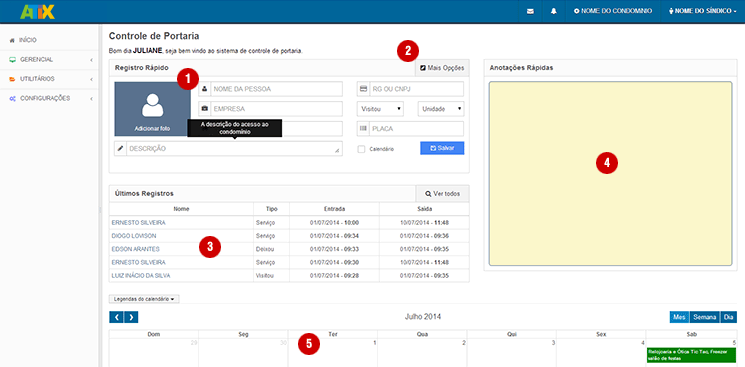Open DIOGO LOVISON record
The width and height of the screenshot is (745, 367).
pyautogui.click(x=134, y=236)
